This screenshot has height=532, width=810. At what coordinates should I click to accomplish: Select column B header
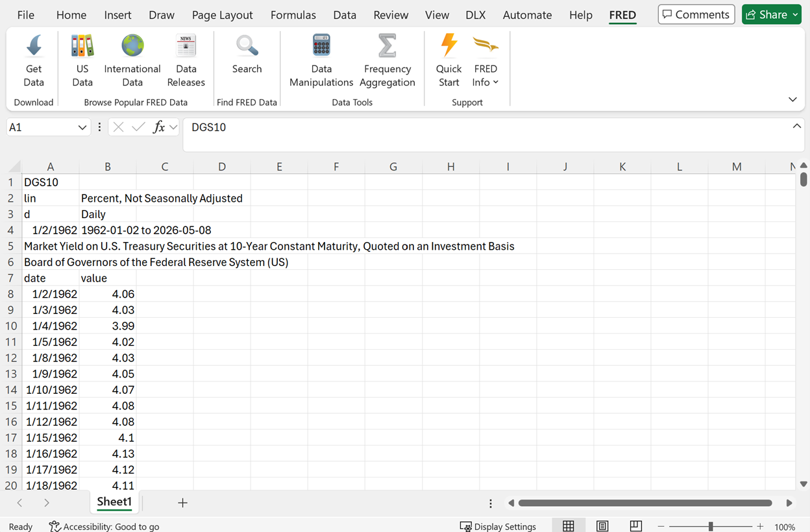tap(108, 167)
